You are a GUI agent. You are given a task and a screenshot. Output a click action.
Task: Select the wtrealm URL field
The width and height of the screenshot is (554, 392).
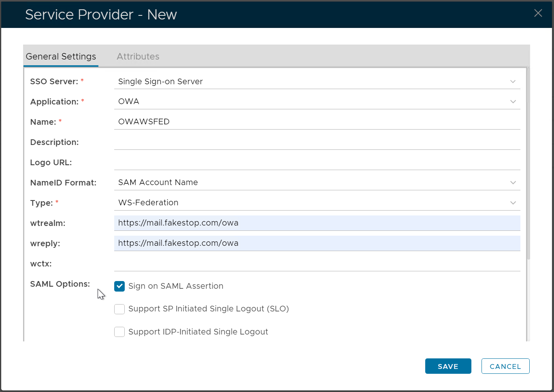pyautogui.click(x=317, y=223)
